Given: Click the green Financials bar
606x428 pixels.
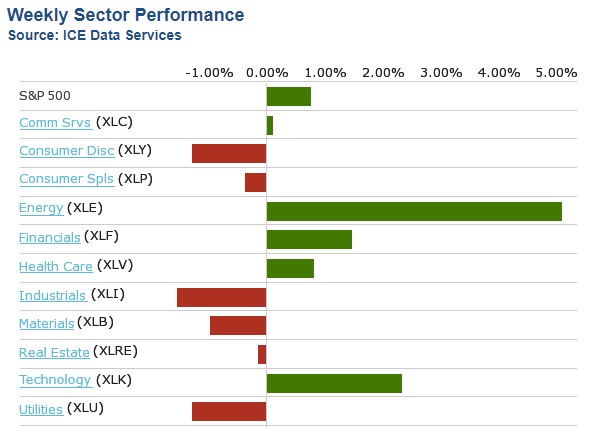Looking at the screenshot, I should tap(309, 239).
